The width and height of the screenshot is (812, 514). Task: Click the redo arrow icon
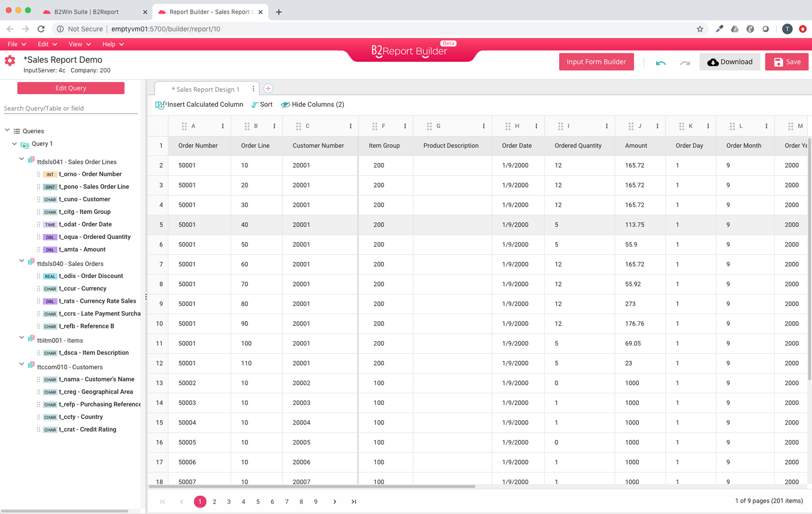pyautogui.click(x=685, y=62)
